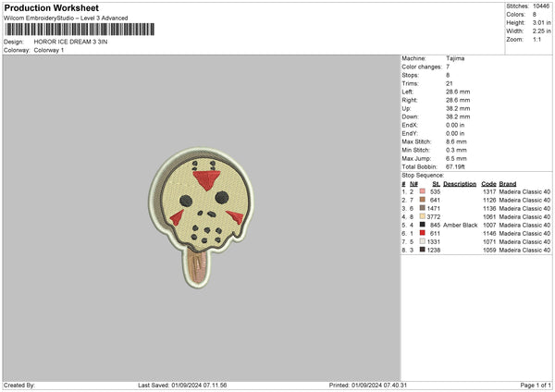
Task: Click Printed date '01/09/2024 07.40.31'
Action: (379, 385)
